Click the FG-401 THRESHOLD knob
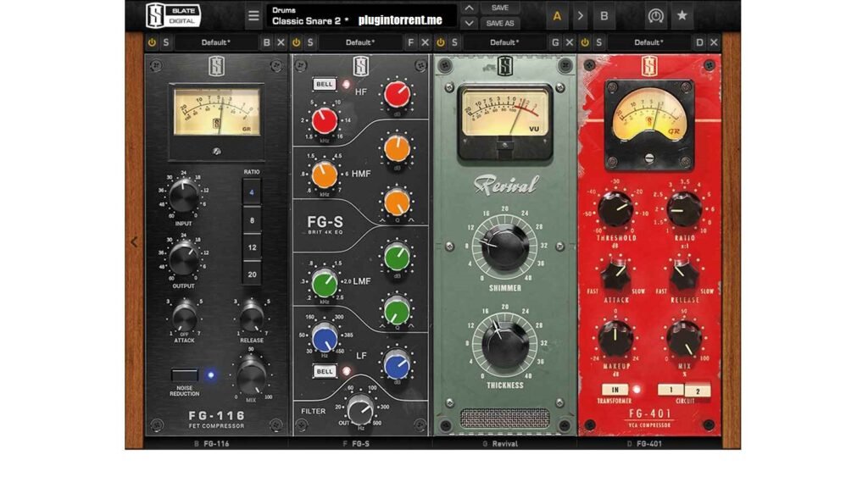The image size is (868, 488). pos(615,209)
